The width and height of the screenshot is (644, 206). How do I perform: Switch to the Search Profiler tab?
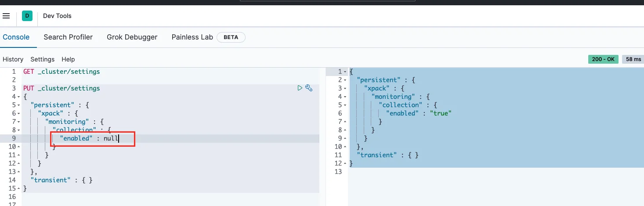[x=68, y=37]
